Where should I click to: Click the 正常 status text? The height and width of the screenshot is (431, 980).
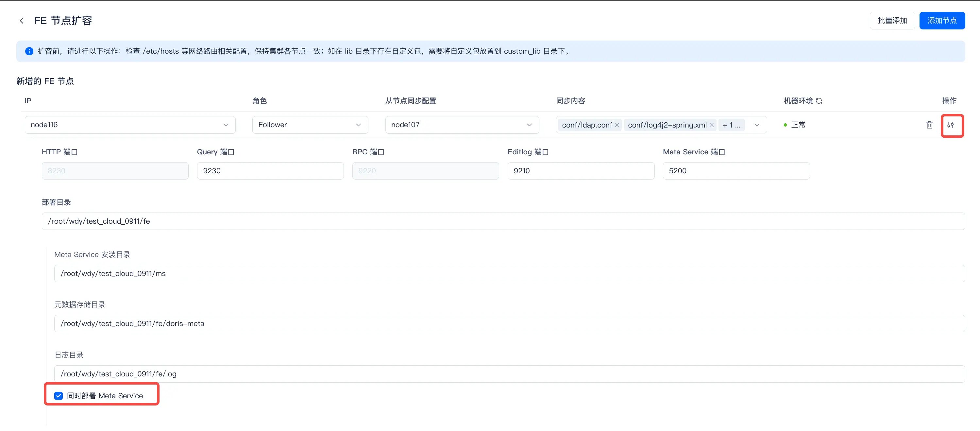[x=798, y=125]
